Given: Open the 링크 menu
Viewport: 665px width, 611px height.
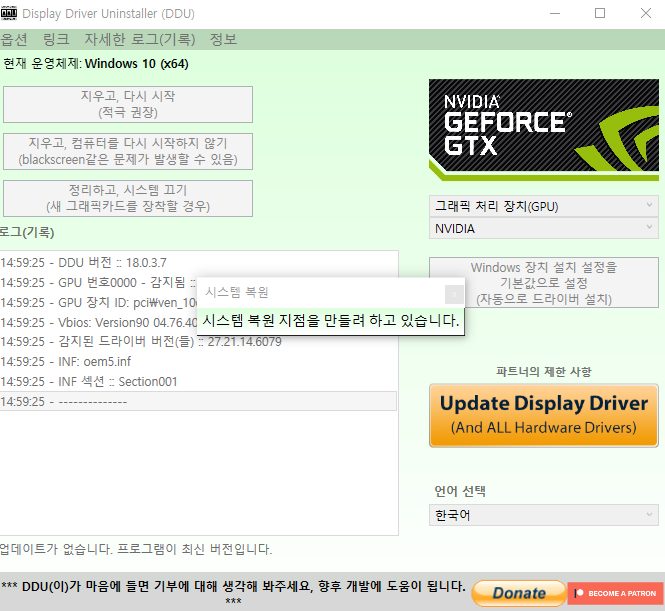Looking at the screenshot, I should 56,39.
